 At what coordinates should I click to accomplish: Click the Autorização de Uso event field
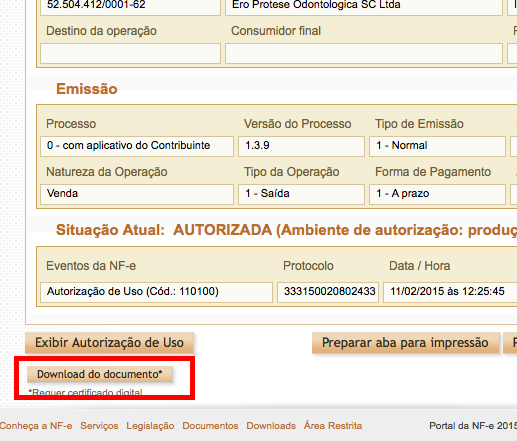[156, 292]
